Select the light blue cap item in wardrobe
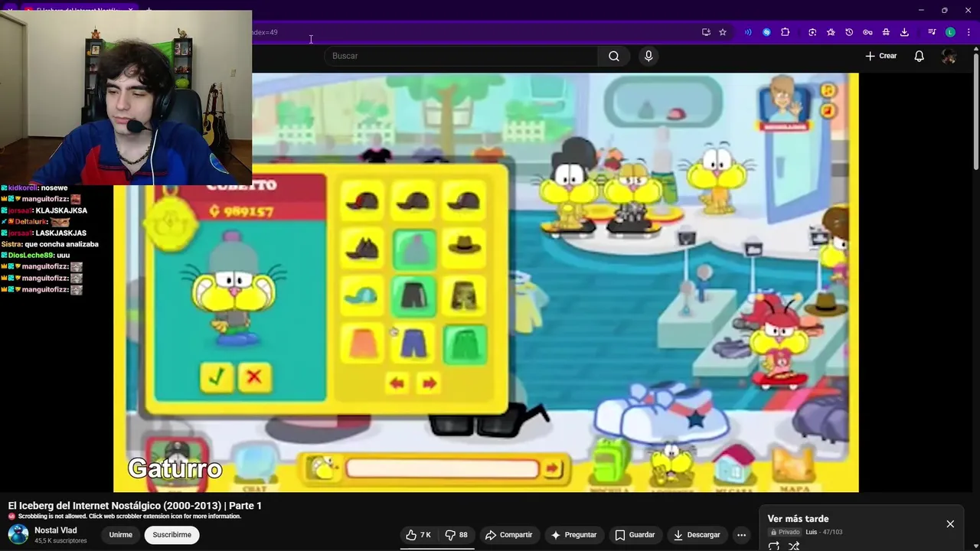Image resolution: width=980 pixels, height=551 pixels. pos(361,295)
